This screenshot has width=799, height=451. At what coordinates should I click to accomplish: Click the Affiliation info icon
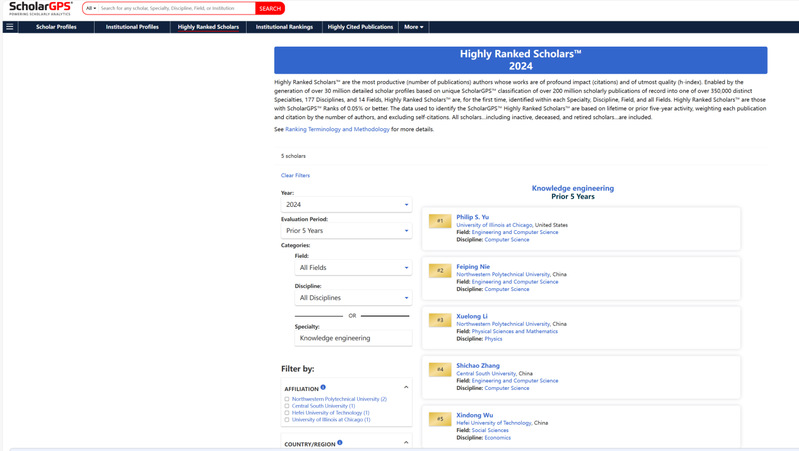[323, 388]
